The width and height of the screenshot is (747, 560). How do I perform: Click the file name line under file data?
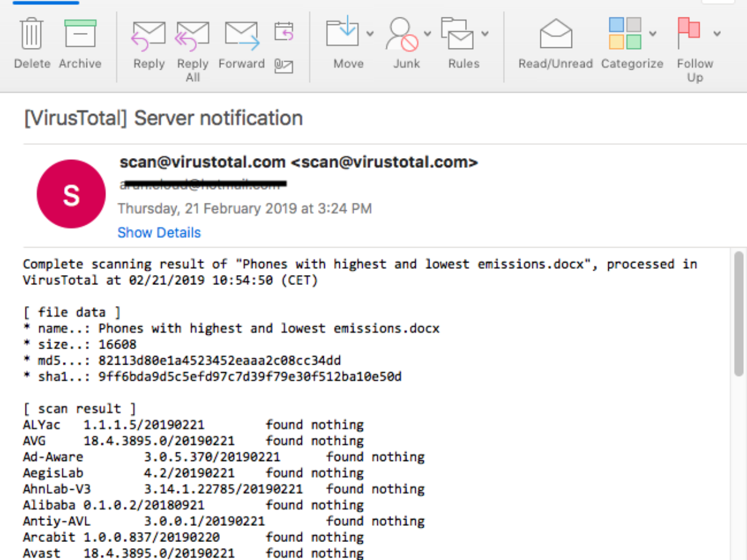coord(231,329)
